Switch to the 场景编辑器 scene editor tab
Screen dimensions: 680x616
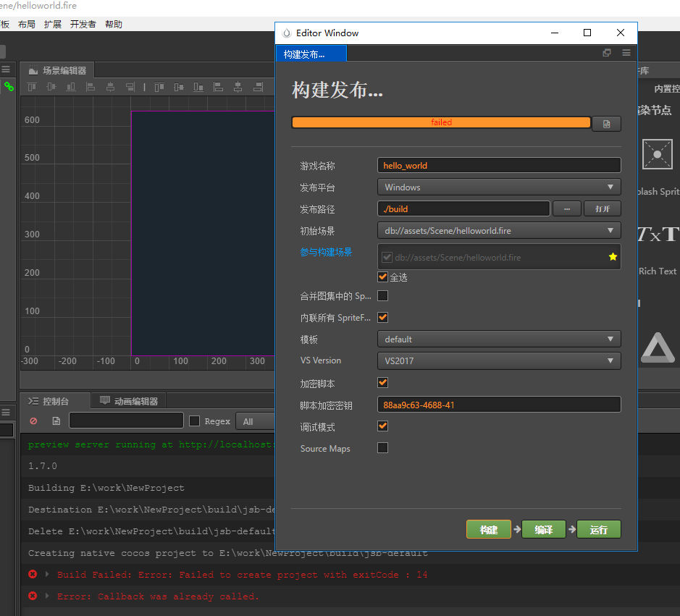[x=57, y=70]
